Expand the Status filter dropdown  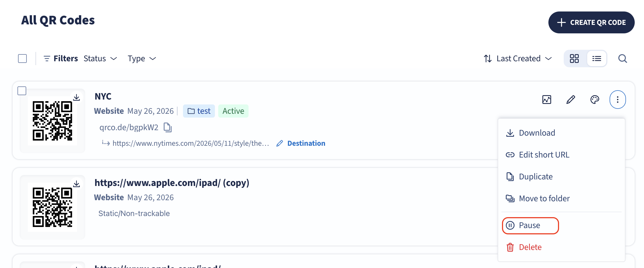100,59
